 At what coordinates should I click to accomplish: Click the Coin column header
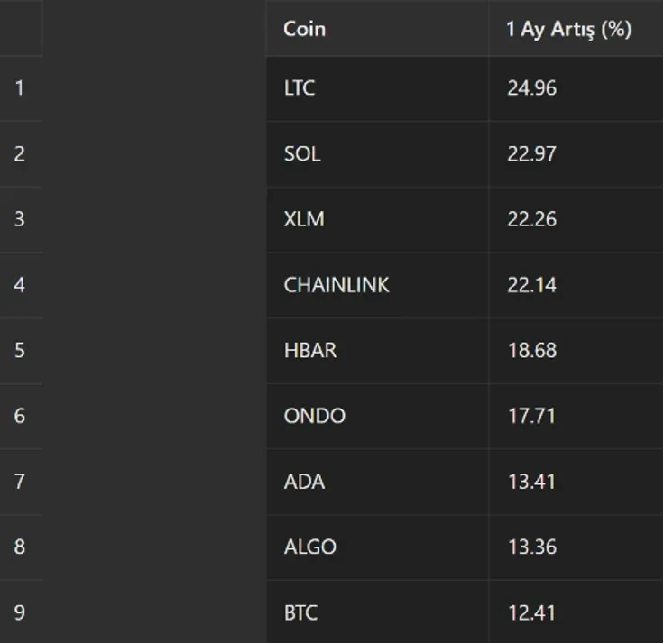[377, 28]
